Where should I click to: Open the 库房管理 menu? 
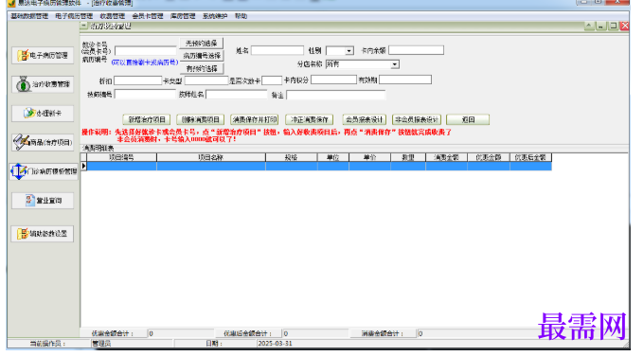click(x=183, y=16)
